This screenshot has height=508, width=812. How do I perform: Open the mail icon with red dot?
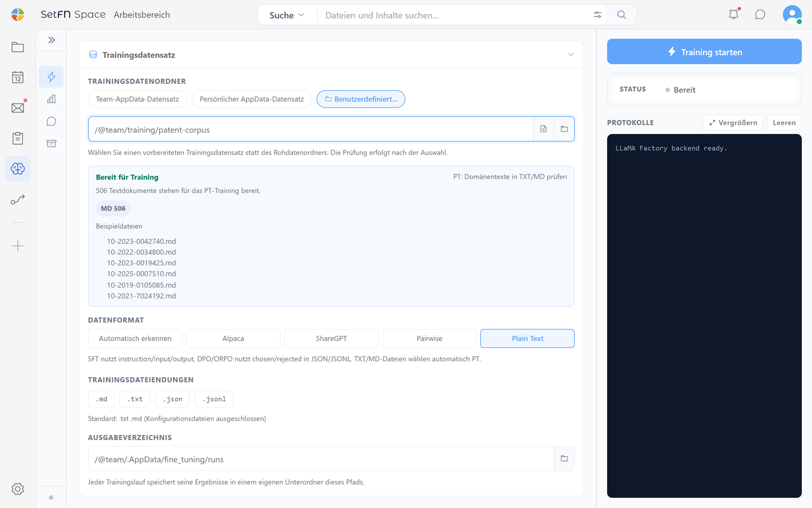click(18, 108)
